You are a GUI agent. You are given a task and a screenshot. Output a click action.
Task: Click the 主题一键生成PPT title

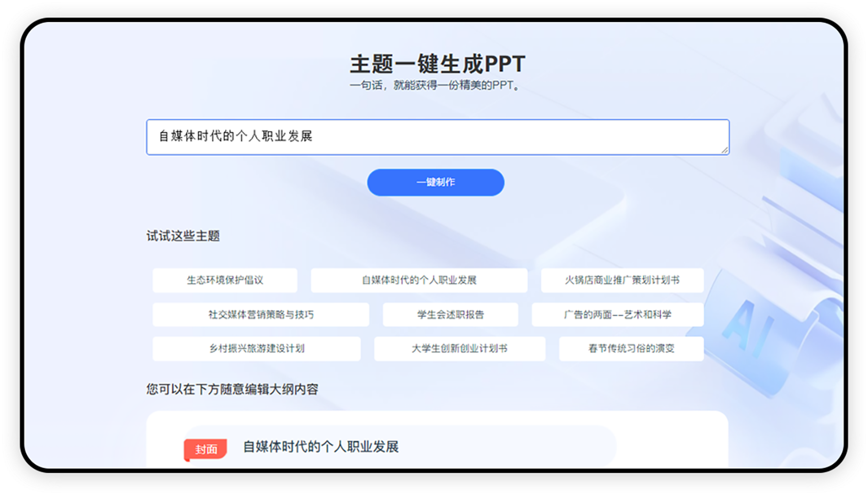(437, 64)
